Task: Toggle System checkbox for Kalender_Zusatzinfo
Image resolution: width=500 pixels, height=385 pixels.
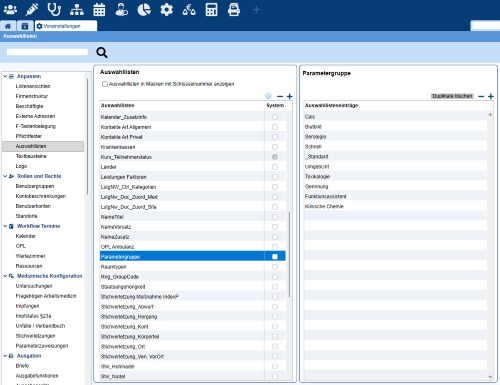Action: (x=275, y=117)
